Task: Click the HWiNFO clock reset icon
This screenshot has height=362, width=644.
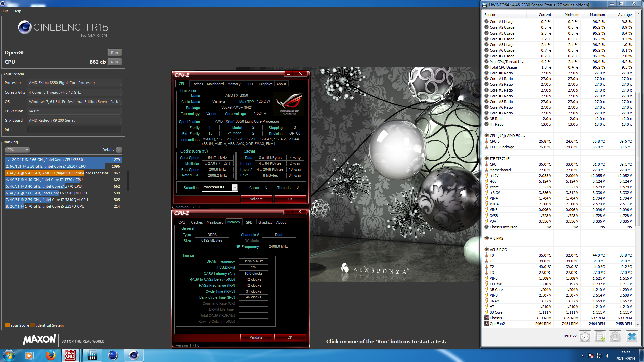Action: click(x=585, y=336)
